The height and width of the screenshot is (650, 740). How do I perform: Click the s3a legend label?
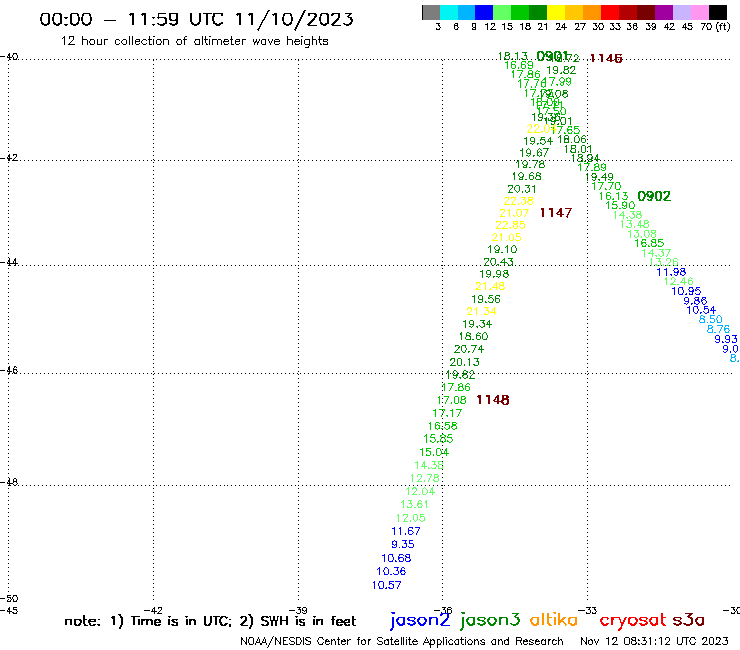pos(688,620)
